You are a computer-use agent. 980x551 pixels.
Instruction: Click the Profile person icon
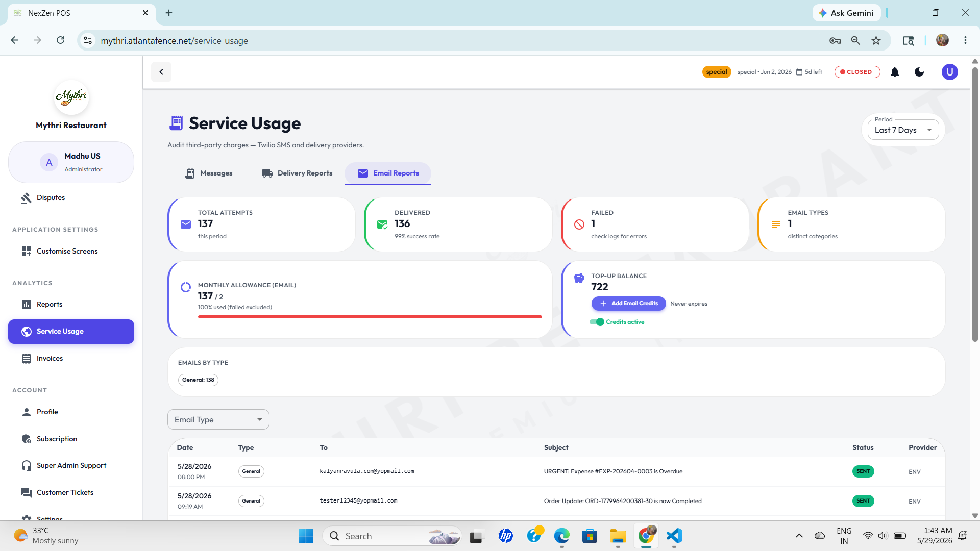[27, 412]
